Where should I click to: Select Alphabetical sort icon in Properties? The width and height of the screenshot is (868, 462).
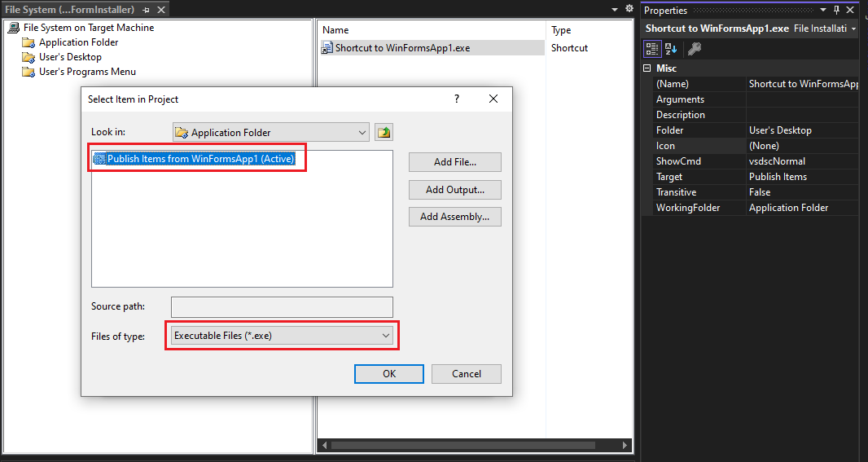671,49
